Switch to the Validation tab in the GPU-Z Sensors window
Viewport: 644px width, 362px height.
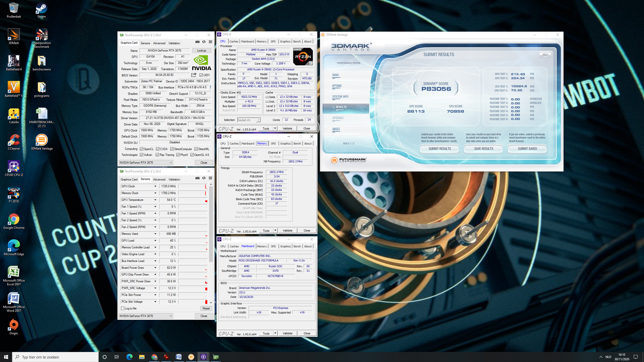[x=174, y=179]
